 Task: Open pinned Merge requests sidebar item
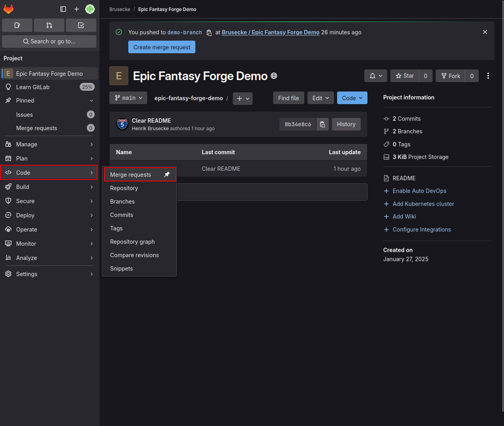(x=49, y=128)
